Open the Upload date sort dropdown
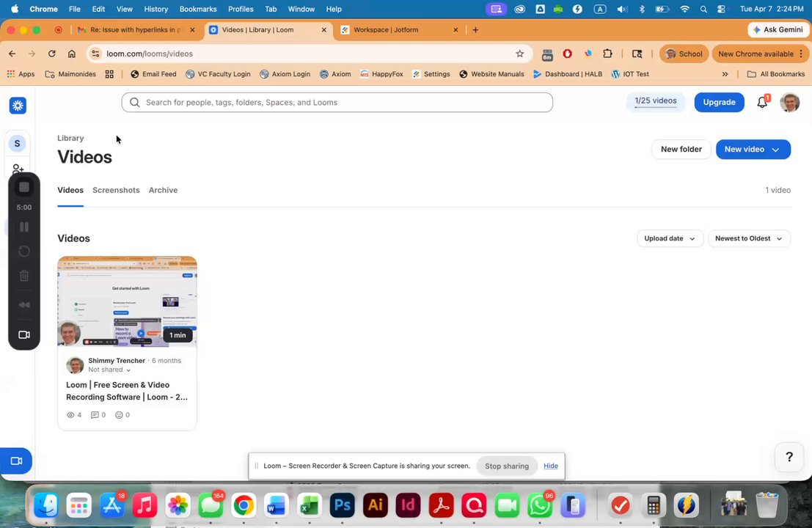The image size is (812, 528). pyautogui.click(x=670, y=238)
